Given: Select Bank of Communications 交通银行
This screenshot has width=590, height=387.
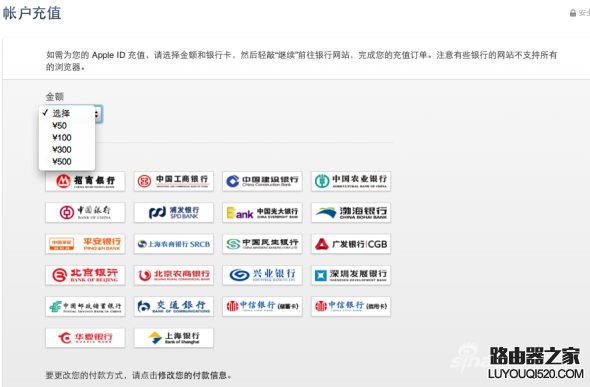Looking at the screenshot, I should 174,307.
